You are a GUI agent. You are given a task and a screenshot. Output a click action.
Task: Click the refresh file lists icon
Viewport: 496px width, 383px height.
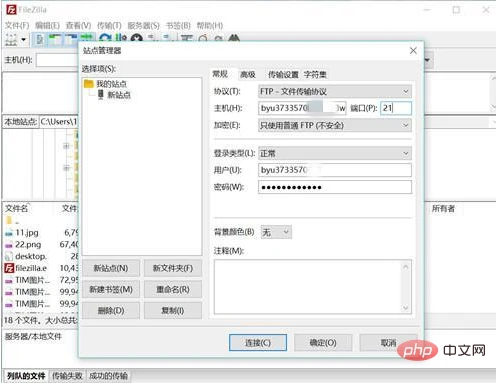pyautogui.click(x=105, y=38)
